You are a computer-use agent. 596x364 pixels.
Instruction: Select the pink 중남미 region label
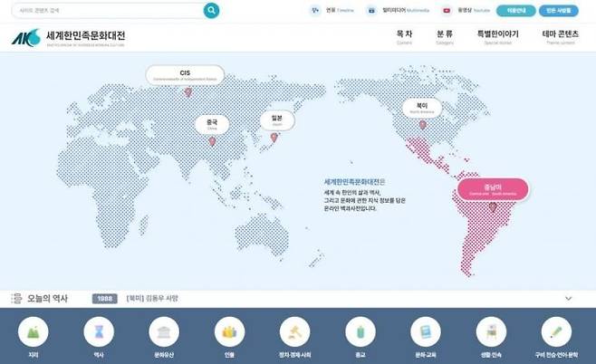coord(493,189)
